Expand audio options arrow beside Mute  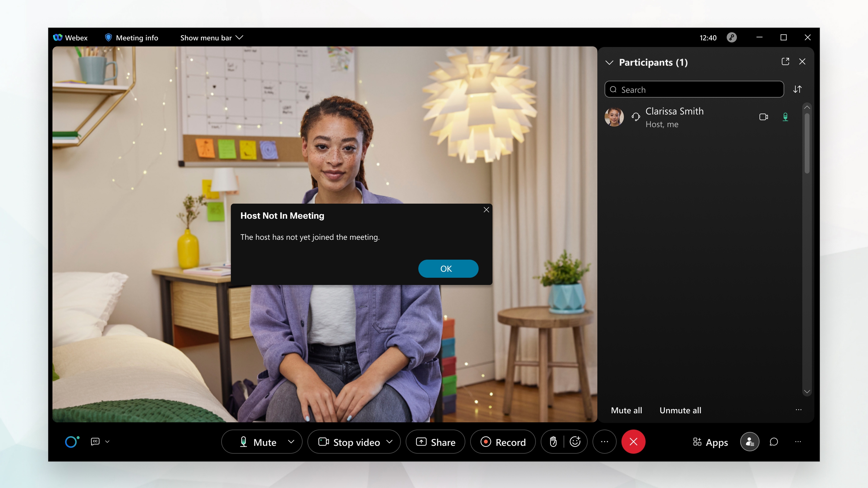click(x=291, y=442)
